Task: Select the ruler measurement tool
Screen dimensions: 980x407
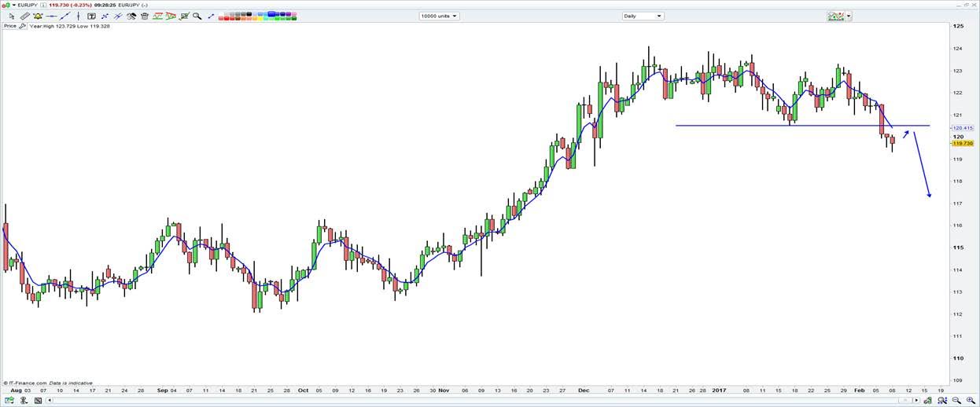Action: pos(25,16)
